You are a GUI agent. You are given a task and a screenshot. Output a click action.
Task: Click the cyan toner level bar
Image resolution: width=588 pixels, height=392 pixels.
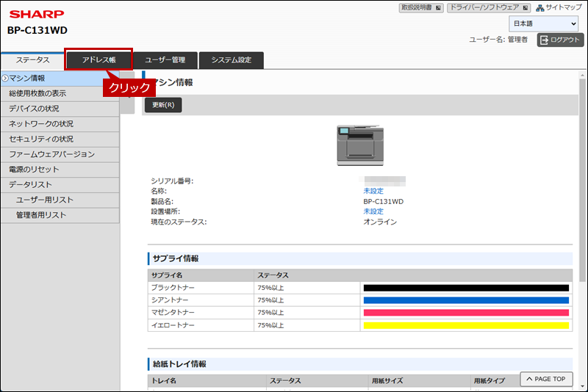pyautogui.click(x=466, y=300)
